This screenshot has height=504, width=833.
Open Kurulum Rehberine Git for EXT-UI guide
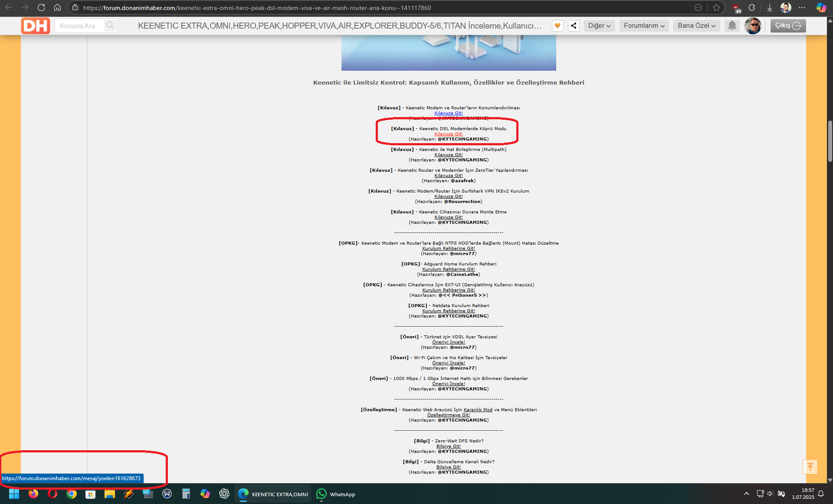click(x=449, y=290)
